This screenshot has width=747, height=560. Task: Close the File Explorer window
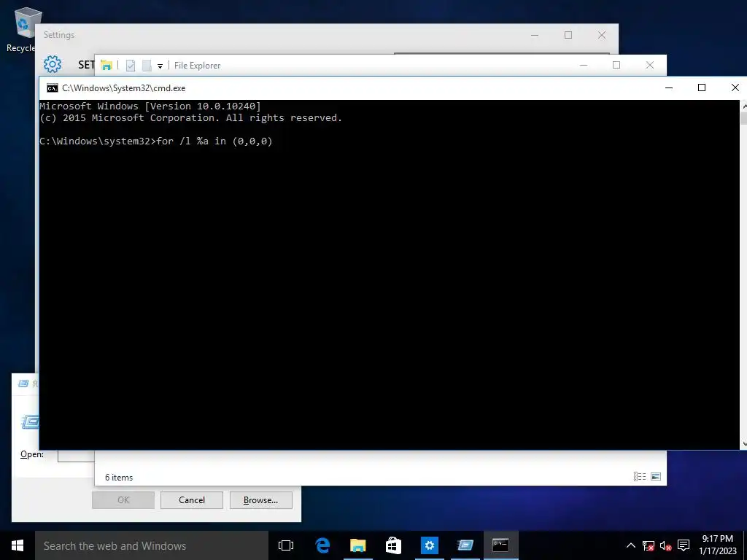click(650, 65)
